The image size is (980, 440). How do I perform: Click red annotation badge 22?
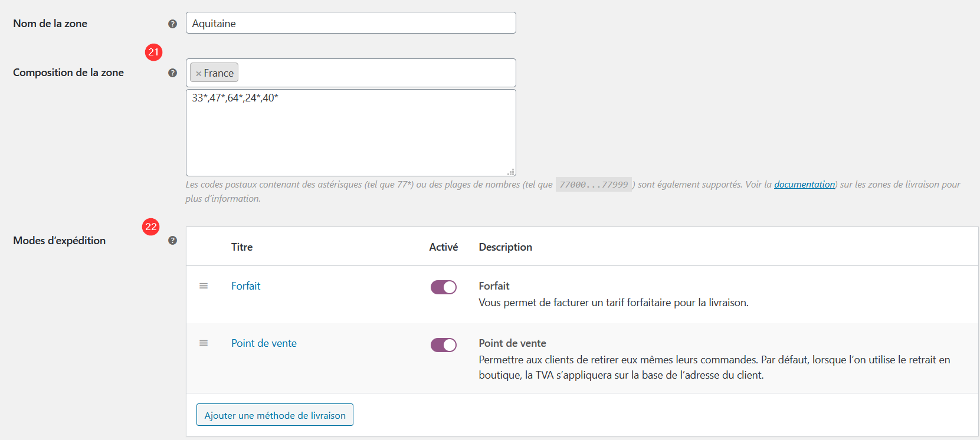[151, 226]
